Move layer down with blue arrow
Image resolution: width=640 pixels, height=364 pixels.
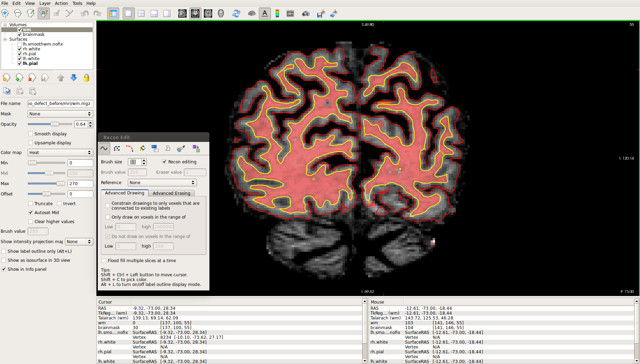tap(74, 78)
